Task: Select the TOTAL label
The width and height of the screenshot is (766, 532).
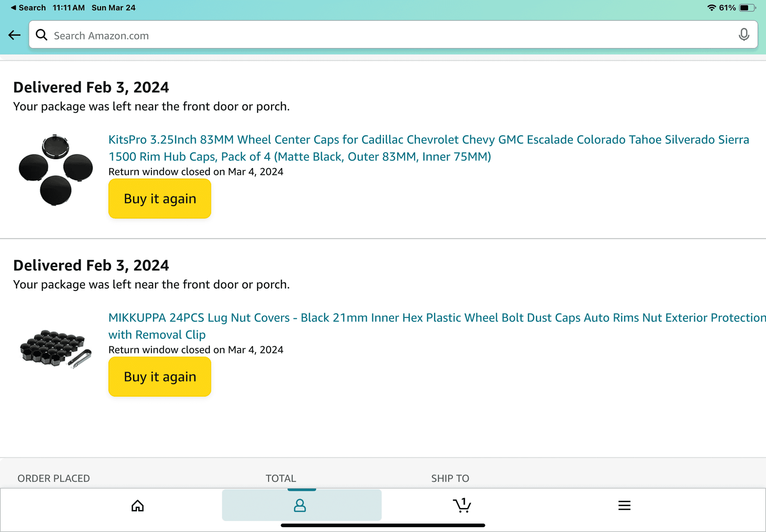Action: point(281,478)
